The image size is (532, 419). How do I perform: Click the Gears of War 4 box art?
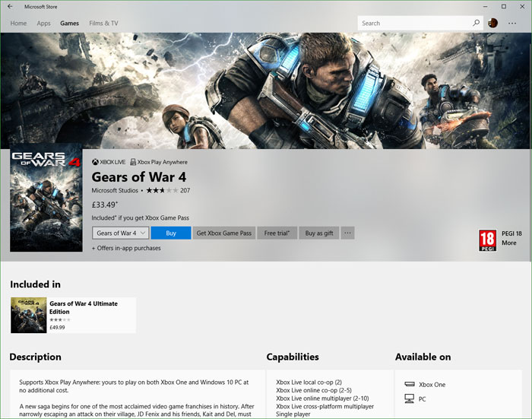(46, 198)
